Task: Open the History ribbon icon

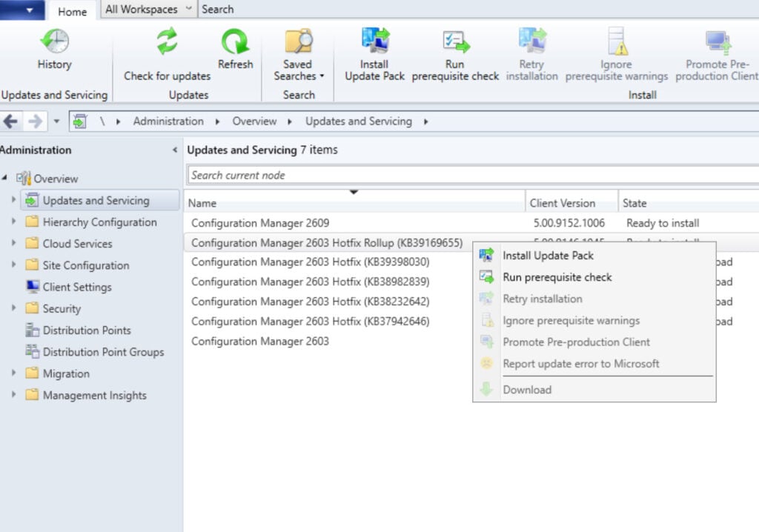Action: coord(54,41)
